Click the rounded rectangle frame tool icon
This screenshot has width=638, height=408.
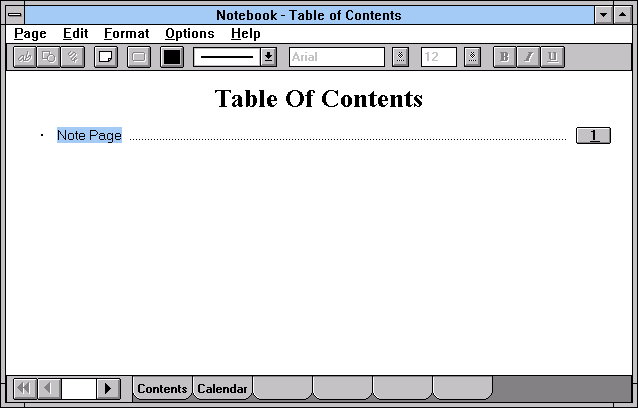[139, 57]
